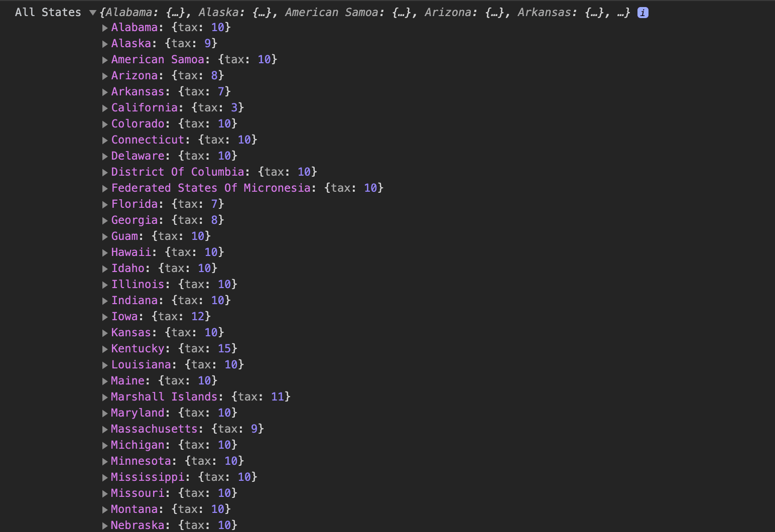Collapse the All States object
775x532 pixels.
(93, 13)
